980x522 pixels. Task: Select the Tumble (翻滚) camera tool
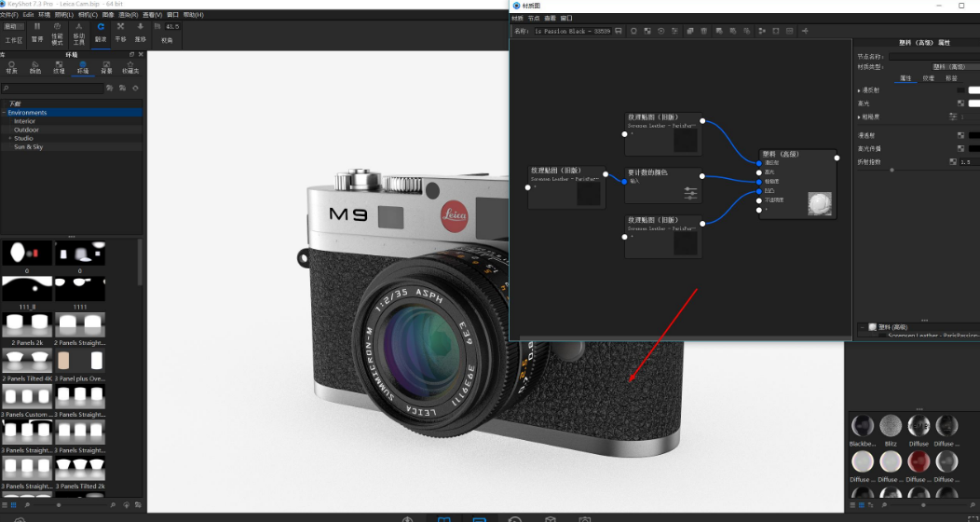pos(100,34)
